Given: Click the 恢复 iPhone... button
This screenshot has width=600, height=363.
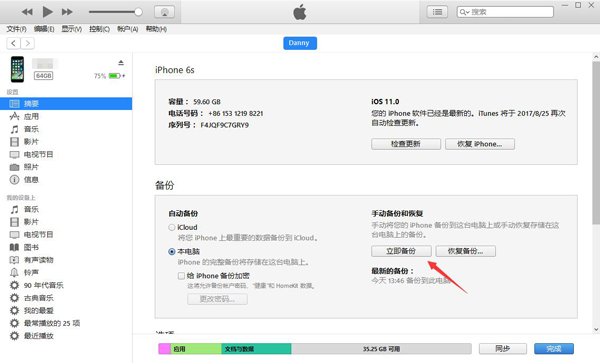Looking at the screenshot, I should 480,144.
